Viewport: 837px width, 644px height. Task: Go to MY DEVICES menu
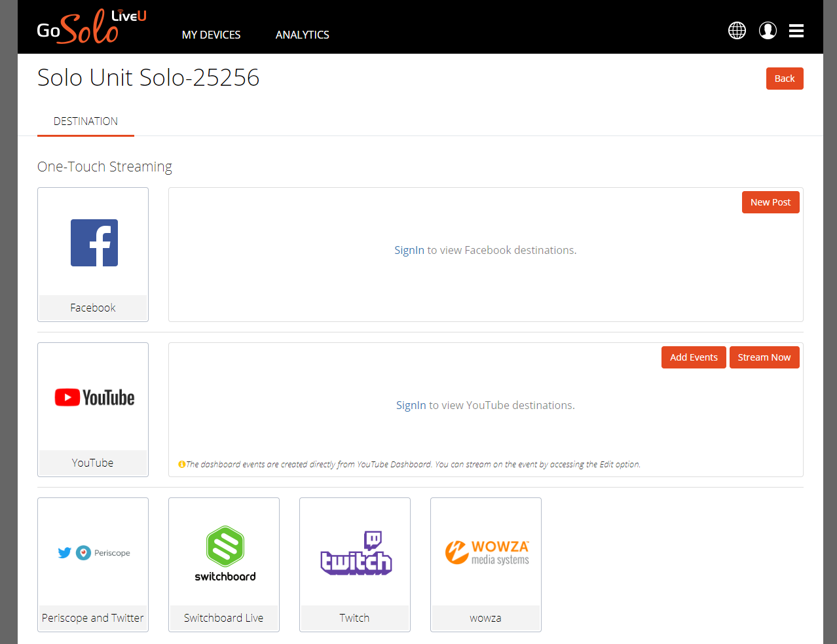click(211, 35)
